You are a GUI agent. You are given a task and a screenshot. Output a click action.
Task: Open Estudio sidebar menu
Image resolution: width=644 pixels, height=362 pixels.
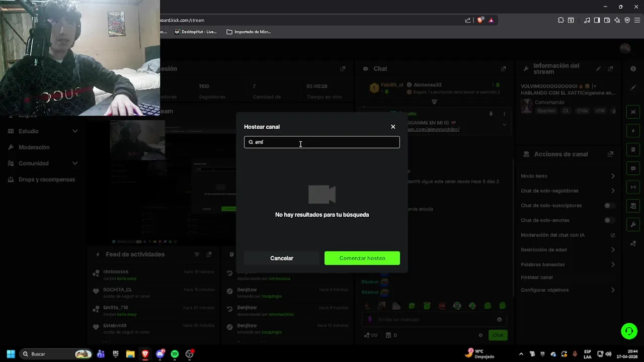click(x=43, y=131)
